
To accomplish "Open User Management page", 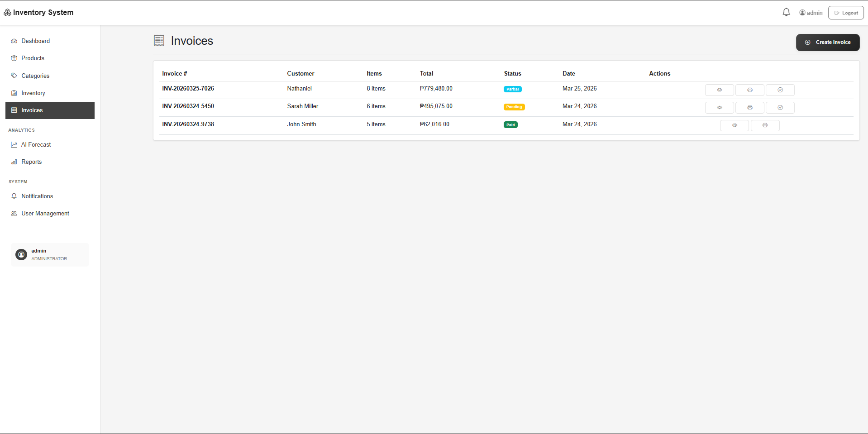I will pos(45,214).
